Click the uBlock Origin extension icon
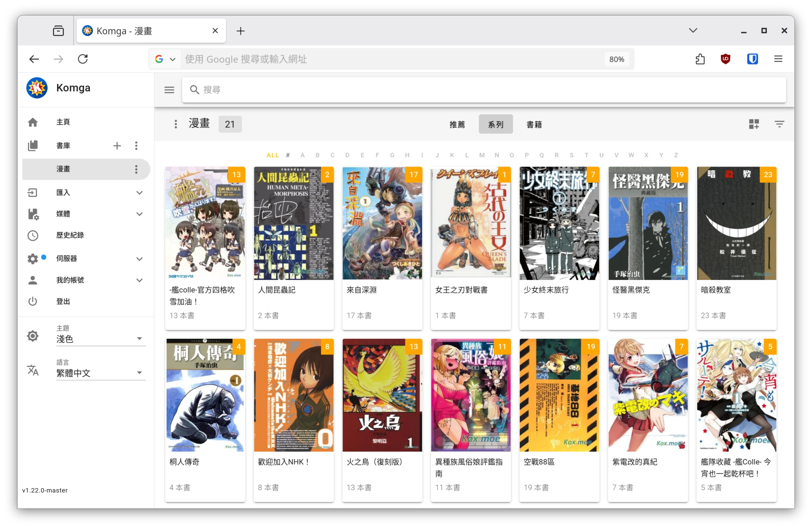Screen dimensions: 812x528 725,59
